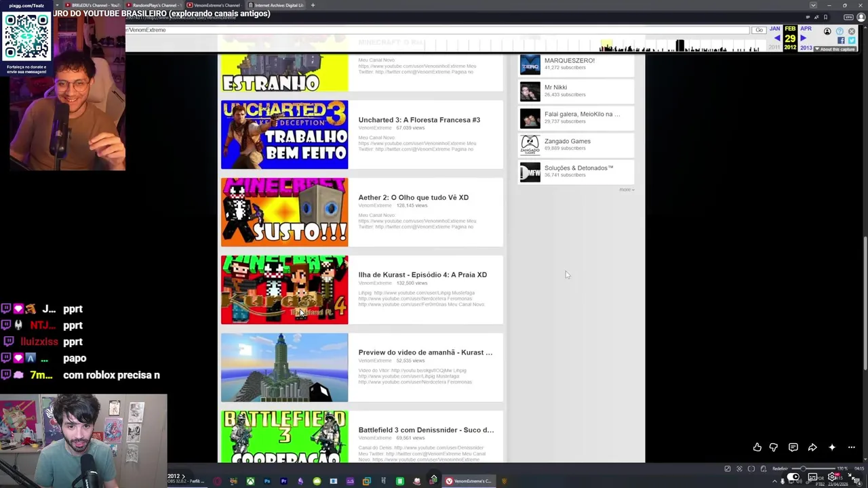This screenshot has height=488, width=868.
Task: Select the JAN month in the Wayback toolbar
Action: [775, 29]
